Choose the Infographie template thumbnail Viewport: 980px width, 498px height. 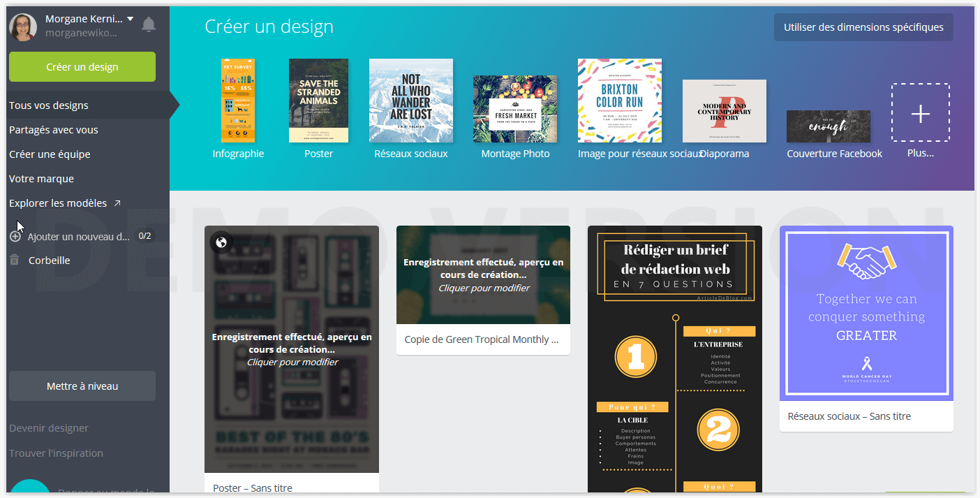[238, 101]
